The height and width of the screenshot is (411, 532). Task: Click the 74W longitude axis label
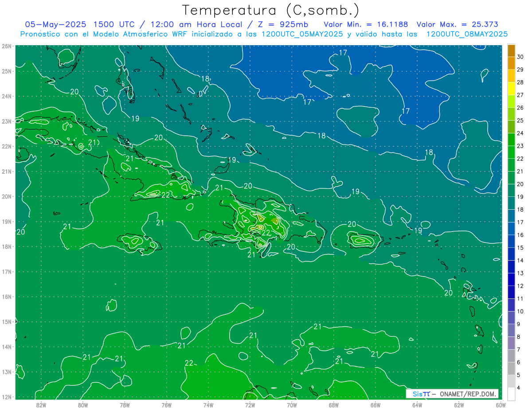click(x=208, y=405)
